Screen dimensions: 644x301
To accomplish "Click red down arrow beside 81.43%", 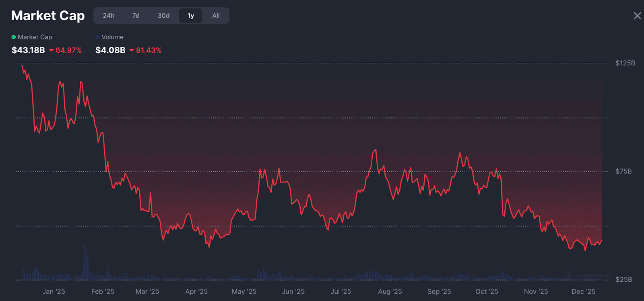I will (x=132, y=50).
